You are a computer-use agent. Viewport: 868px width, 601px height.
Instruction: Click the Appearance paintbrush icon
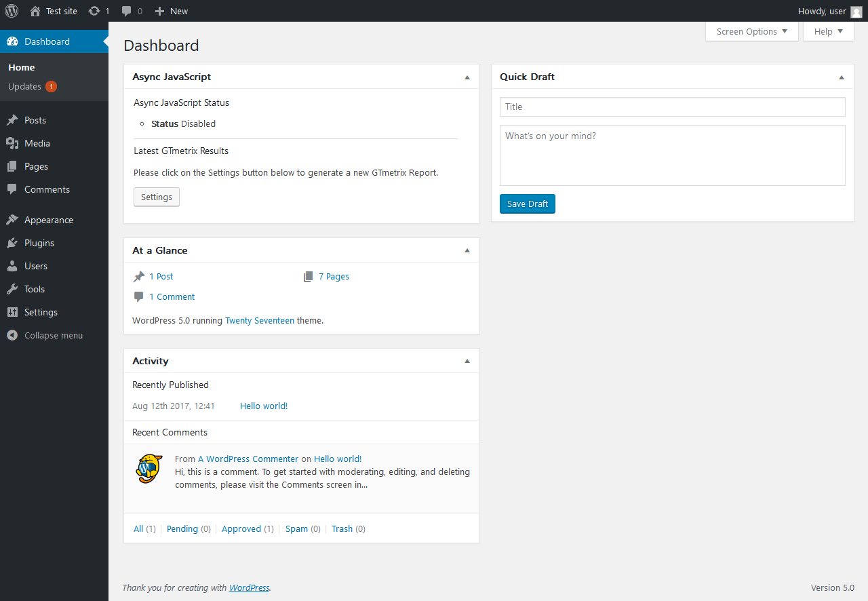tap(12, 220)
